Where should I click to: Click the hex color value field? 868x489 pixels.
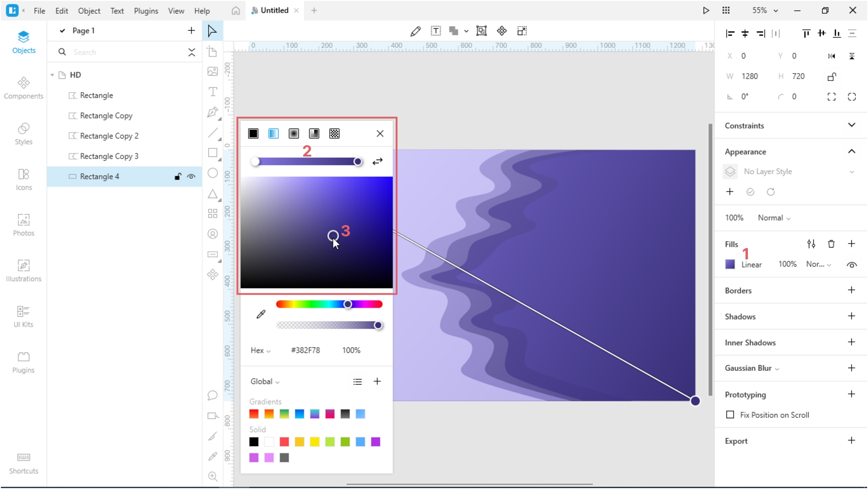tap(305, 351)
